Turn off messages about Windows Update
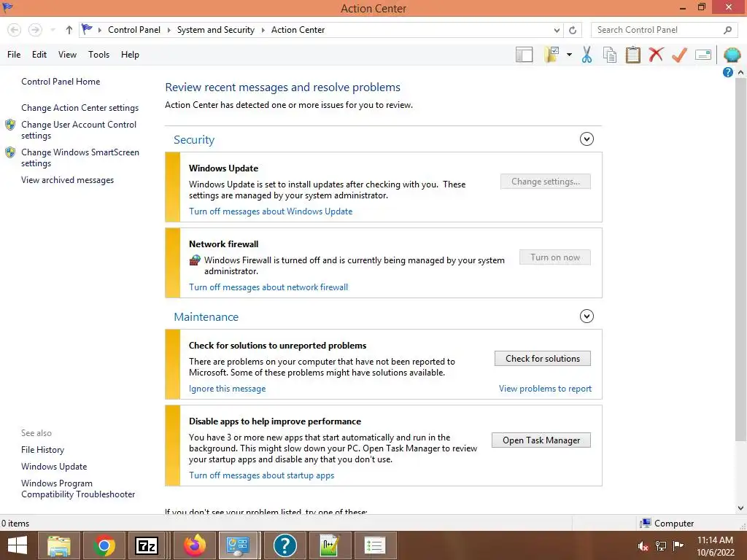Image resolution: width=747 pixels, height=560 pixels. click(271, 211)
